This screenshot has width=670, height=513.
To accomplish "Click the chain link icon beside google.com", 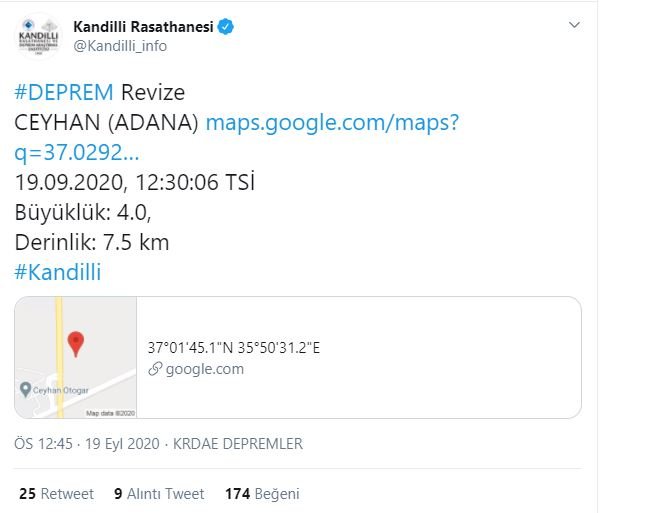I will 155,369.
